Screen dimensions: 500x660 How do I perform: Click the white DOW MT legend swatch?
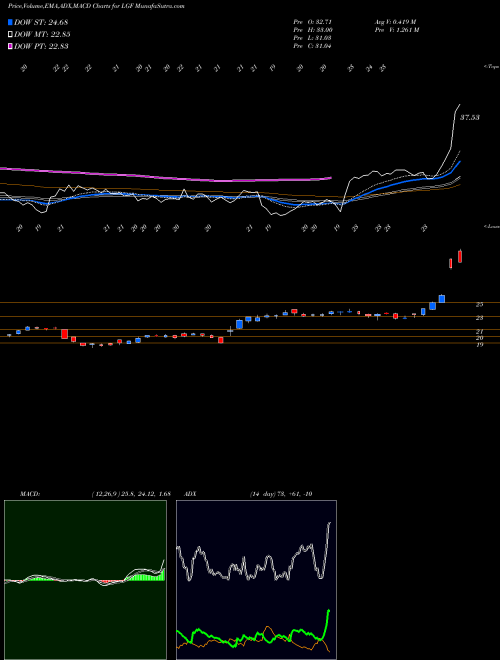[x=10, y=34]
